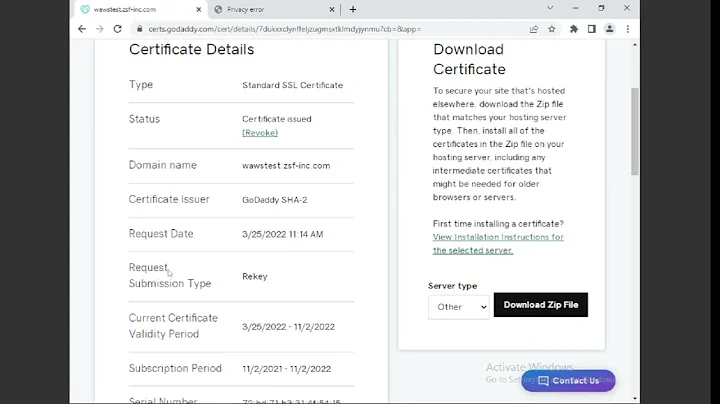Screen dimensions: 720x404
Task: Click the Revoke link under Status
Action: 260,133
